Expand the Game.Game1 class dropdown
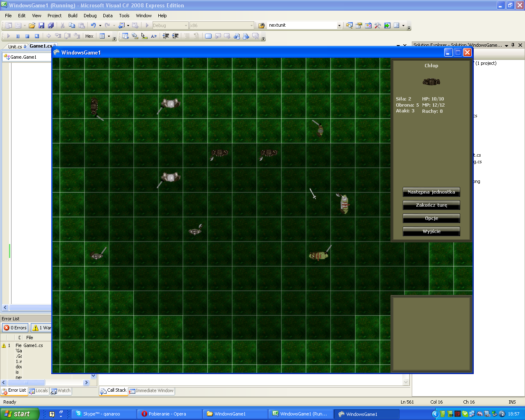This screenshot has height=420, width=525. click(x=27, y=57)
